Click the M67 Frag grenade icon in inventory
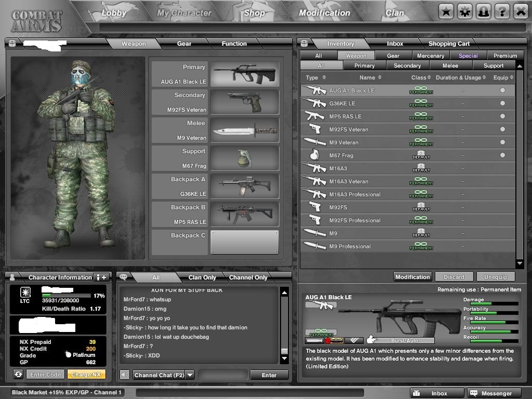 tap(314, 155)
